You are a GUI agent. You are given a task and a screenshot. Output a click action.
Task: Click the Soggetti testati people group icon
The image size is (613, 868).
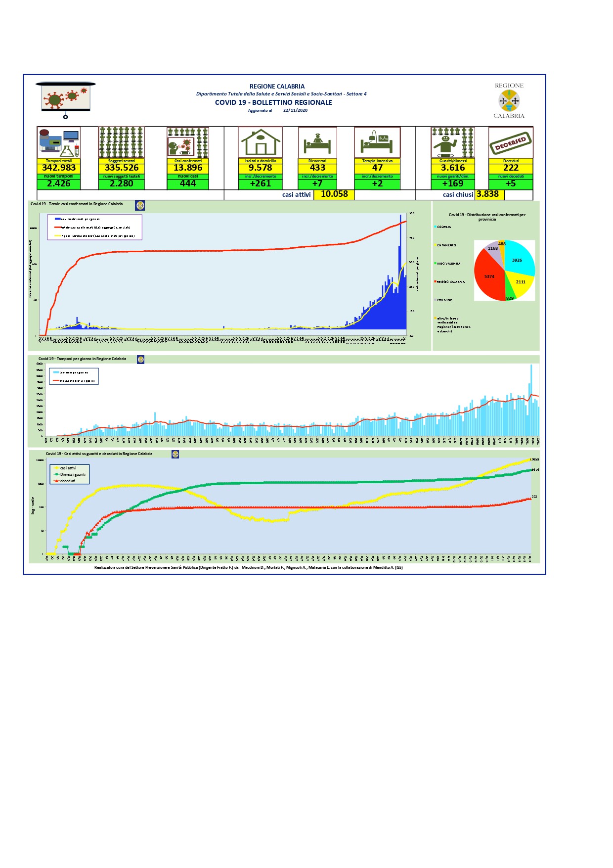[122, 142]
